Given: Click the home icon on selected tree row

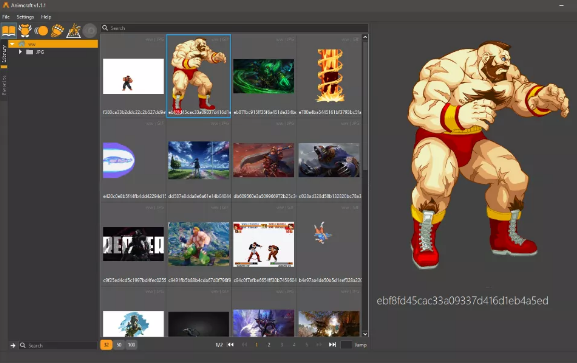Looking at the screenshot, I should coord(22,44).
